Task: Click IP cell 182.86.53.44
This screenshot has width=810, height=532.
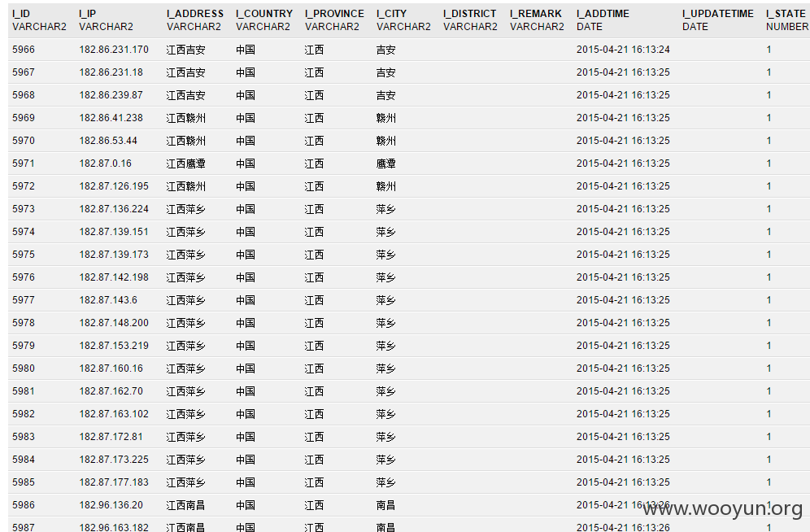Action: tap(108, 141)
